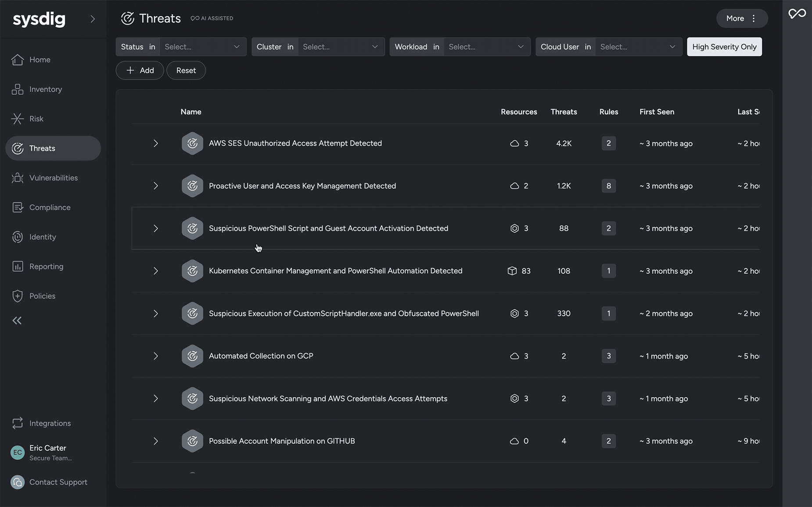Expand sidebar using arrow beside Sysdig logo
The image size is (812, 507).
tap(92, 19)
